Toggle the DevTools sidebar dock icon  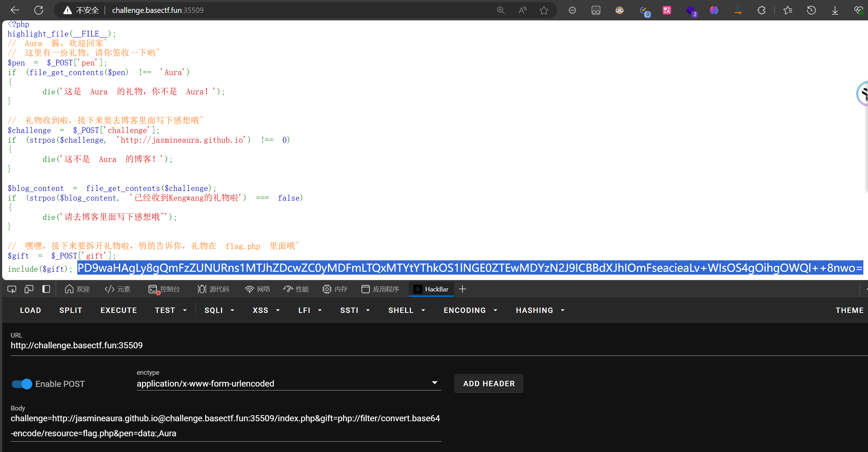(x=46, y=289)
